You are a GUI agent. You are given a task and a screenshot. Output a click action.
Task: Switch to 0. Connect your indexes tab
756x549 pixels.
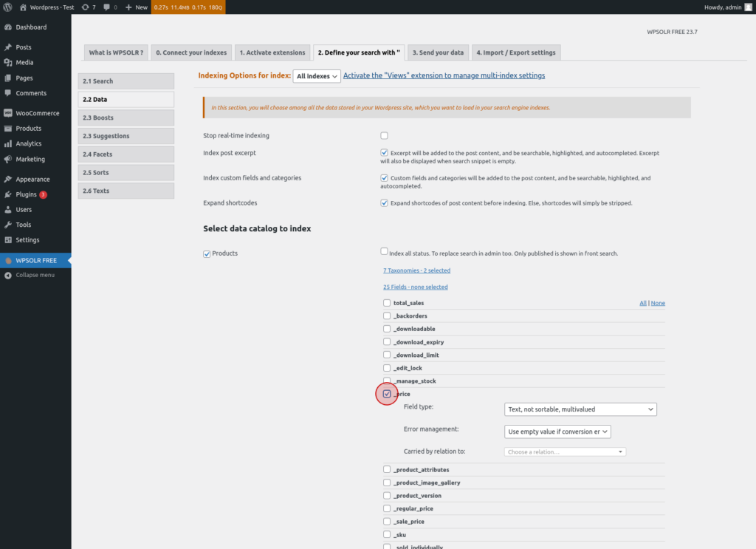point(191,52)
